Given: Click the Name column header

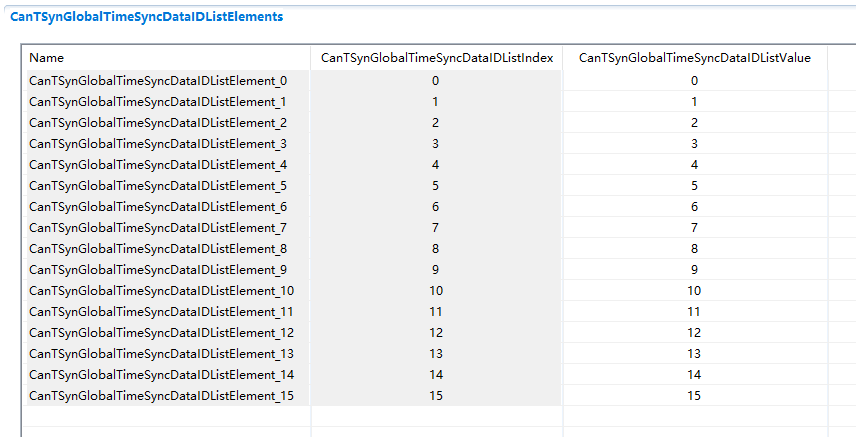Looking at the screenshot, I should 47,58.
